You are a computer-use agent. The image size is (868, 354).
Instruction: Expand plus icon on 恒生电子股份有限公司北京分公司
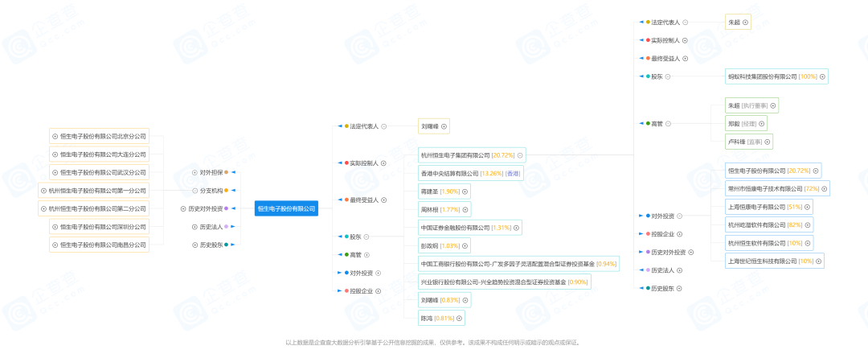(x=55, y=136)
